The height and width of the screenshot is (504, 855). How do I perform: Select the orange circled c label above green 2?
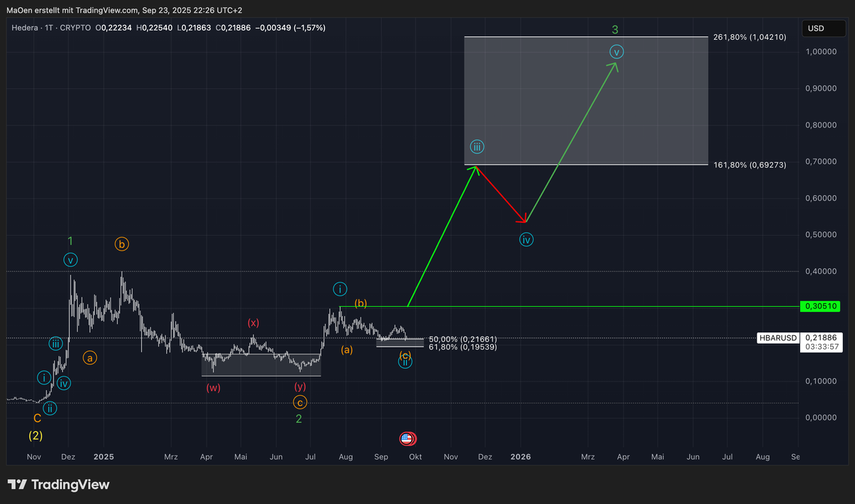click(300, 402)
